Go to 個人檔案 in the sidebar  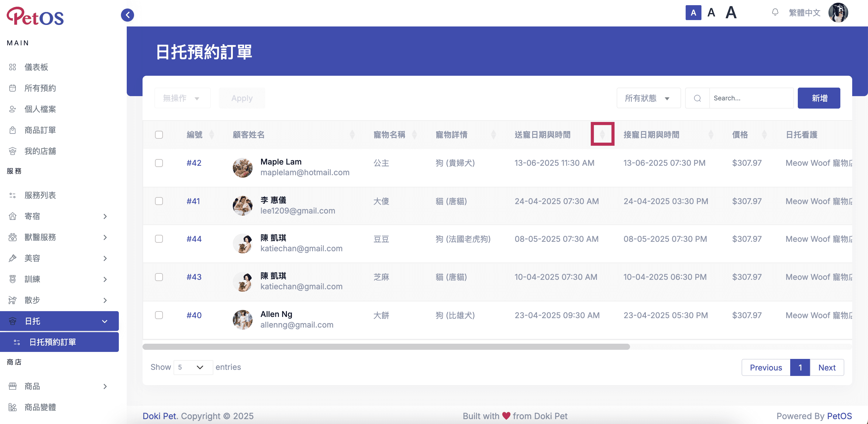(x=40, y=109)
